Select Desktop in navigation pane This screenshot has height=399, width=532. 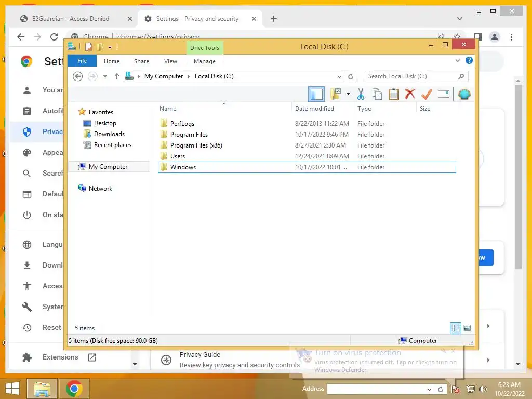point(105,123)
